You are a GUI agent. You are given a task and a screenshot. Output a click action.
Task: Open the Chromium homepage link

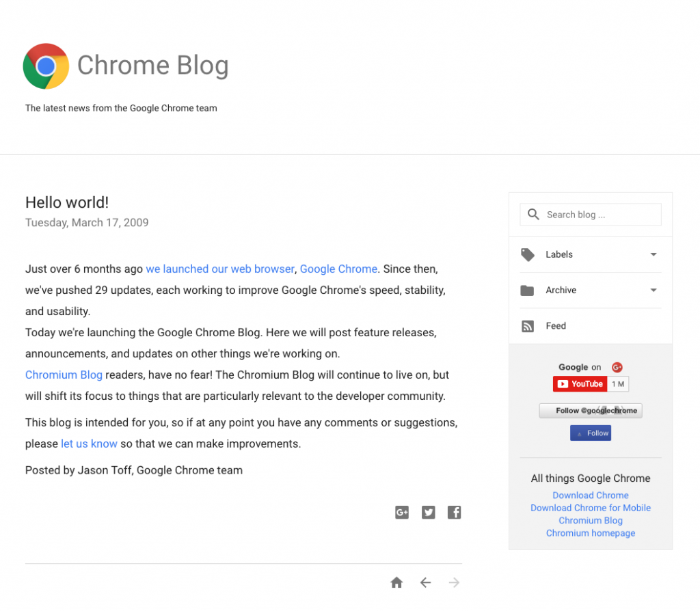click(x=590, y=533)
